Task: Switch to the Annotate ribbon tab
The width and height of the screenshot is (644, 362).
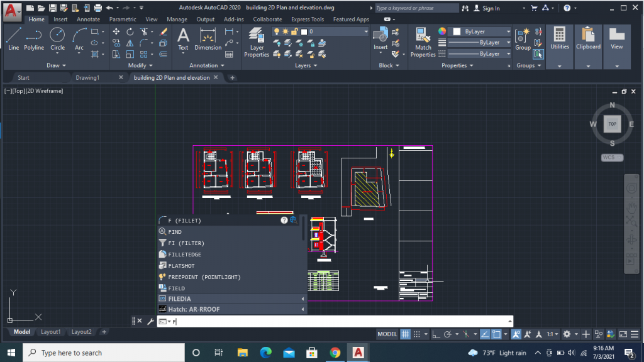Action: [x=88, y=19]
